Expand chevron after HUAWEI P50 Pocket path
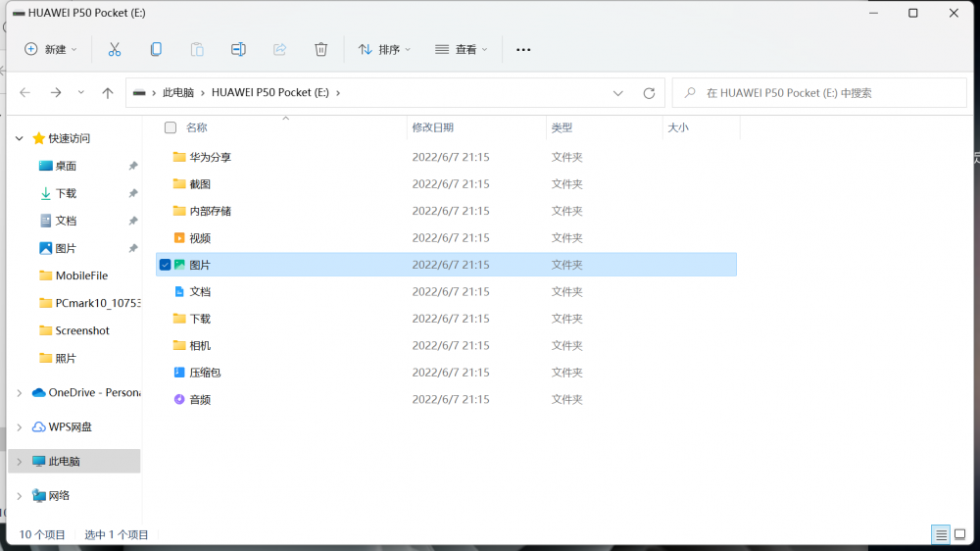This screenshot has width=980, height=551. pos(338,92)
